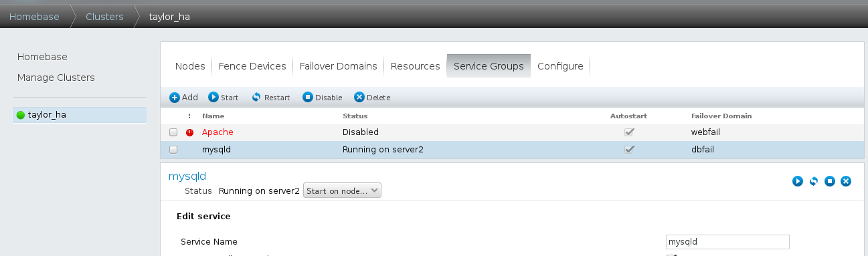Click the mysqld service name in table

click(x=216, y=150)
